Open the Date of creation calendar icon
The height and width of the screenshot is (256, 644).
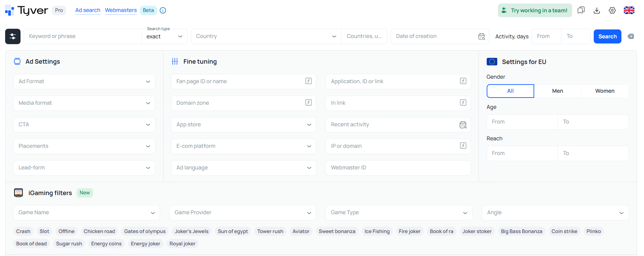pyautogui.click(x=482, y=37)
